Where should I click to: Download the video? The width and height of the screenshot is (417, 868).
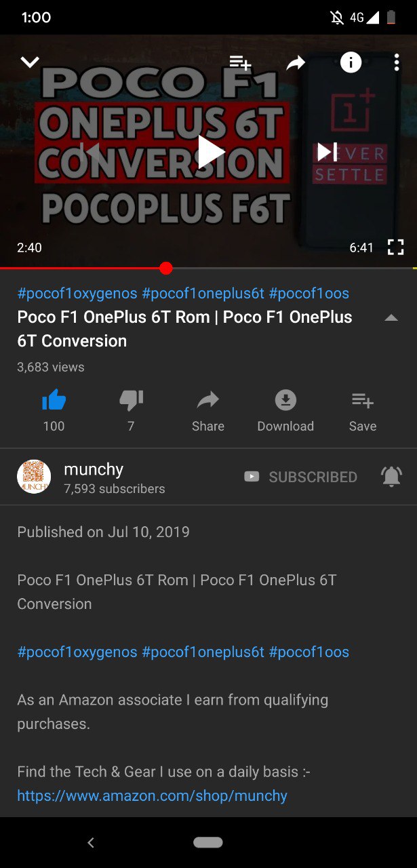[x=285, y=411]
